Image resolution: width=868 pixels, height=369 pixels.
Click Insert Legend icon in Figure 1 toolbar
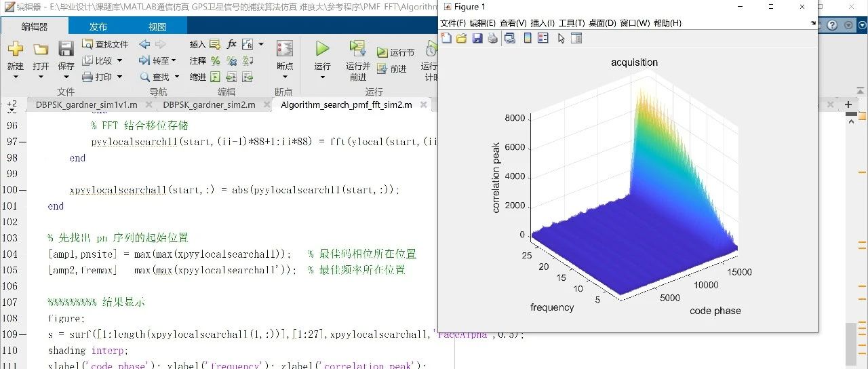click(x=542, y=38)
